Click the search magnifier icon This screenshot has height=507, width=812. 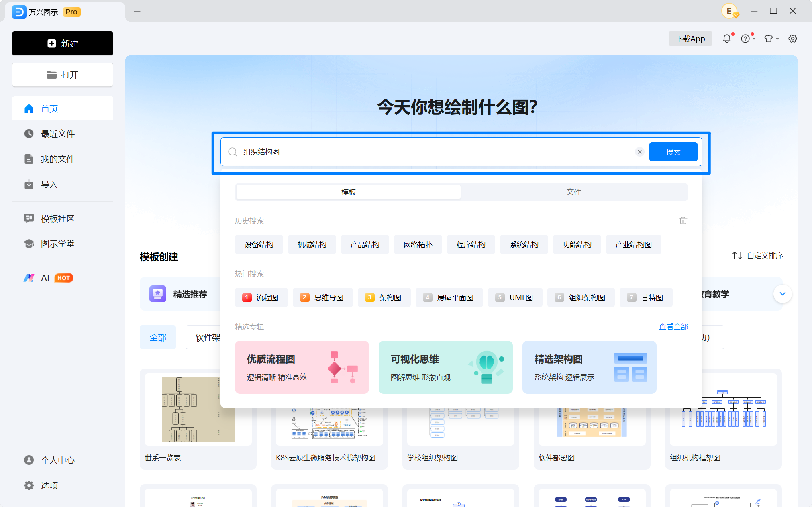233,152
